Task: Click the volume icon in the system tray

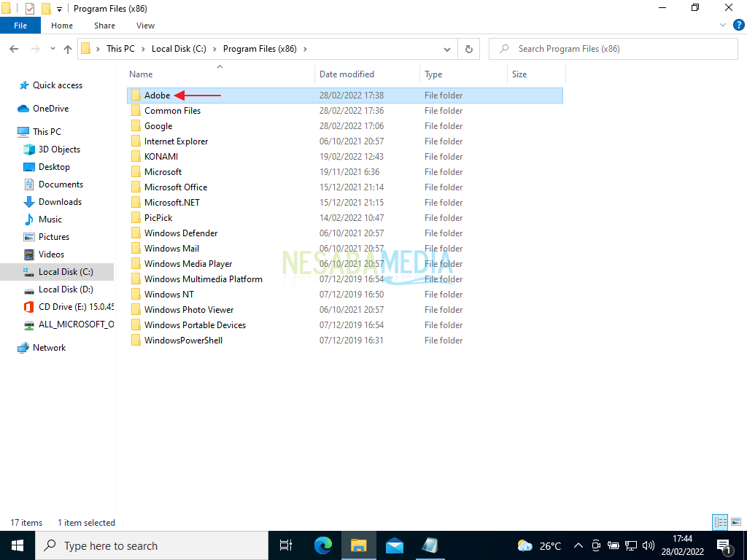Action: pos(648,545)
